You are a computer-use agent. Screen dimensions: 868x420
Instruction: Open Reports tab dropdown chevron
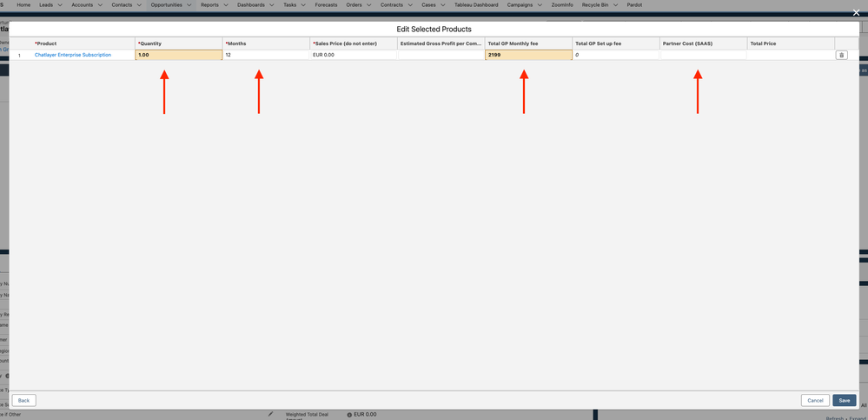coord(225,5)
